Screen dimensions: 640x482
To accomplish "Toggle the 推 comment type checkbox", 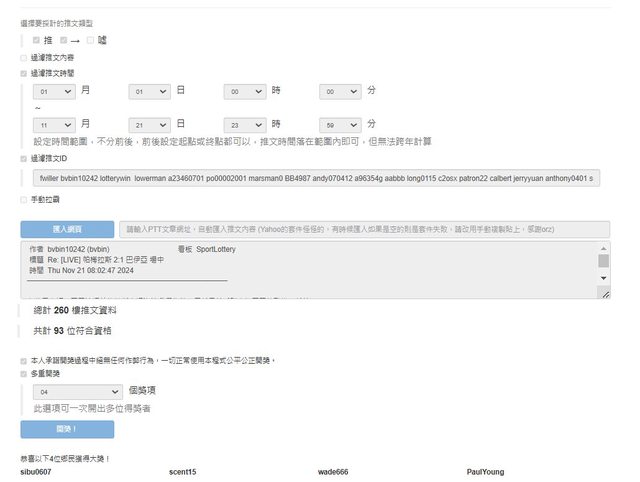I will [37, 40].
